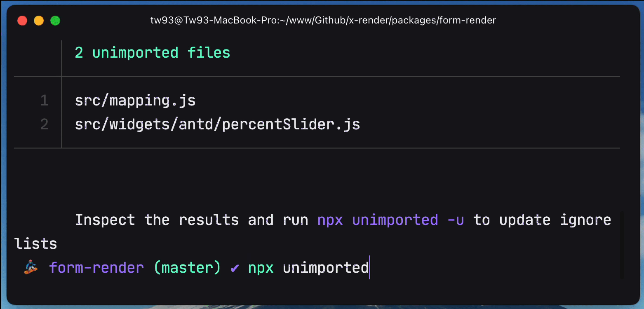Click the text cursor at prompt end
644x309 pixels.
click(369, 268)
